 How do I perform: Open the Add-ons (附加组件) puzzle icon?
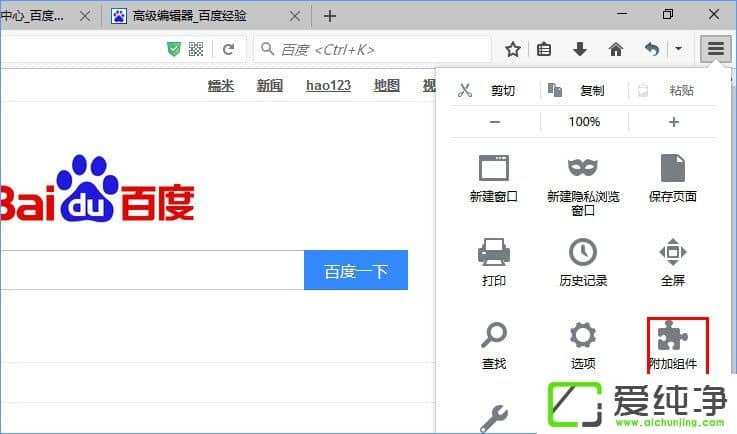[x=672, y=338]
